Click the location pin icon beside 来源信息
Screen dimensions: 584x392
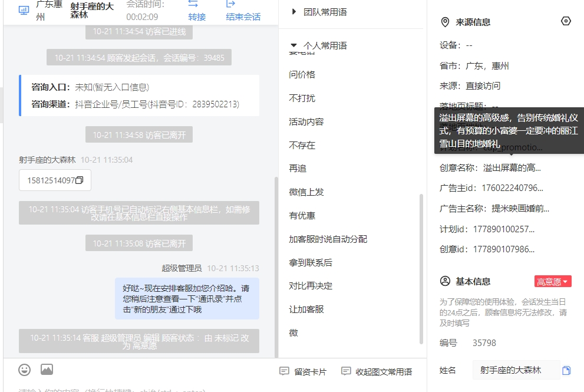445,22
